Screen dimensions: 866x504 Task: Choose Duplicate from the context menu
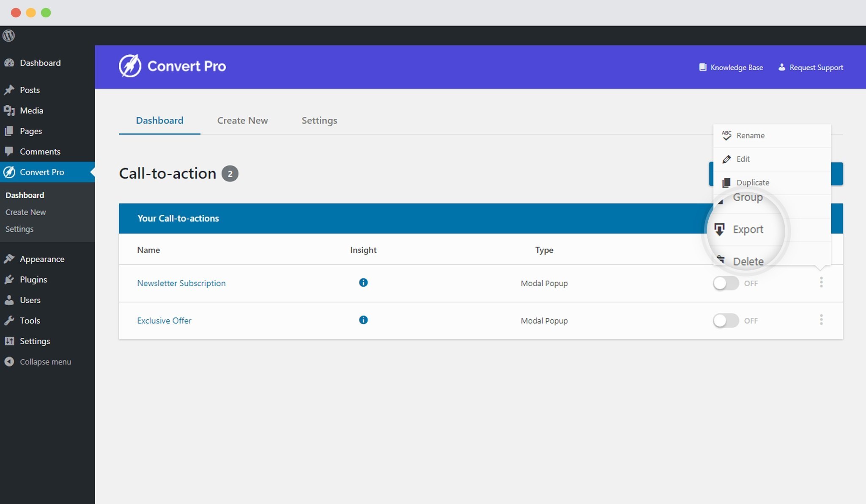(x=772, y=182)
